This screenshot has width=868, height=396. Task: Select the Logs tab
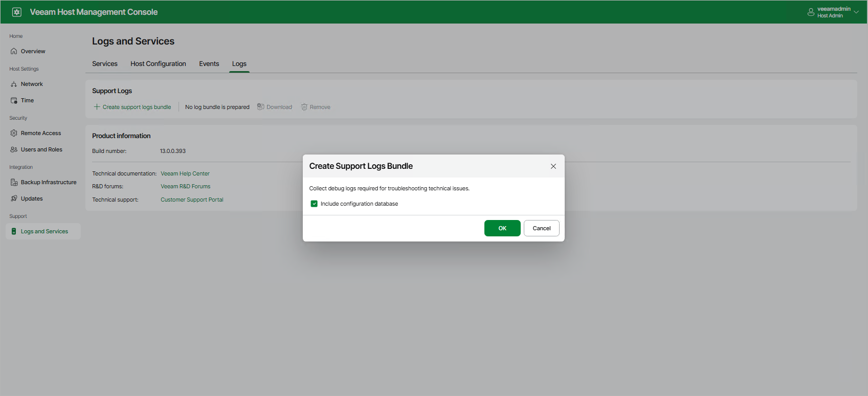tap(239, 64)
